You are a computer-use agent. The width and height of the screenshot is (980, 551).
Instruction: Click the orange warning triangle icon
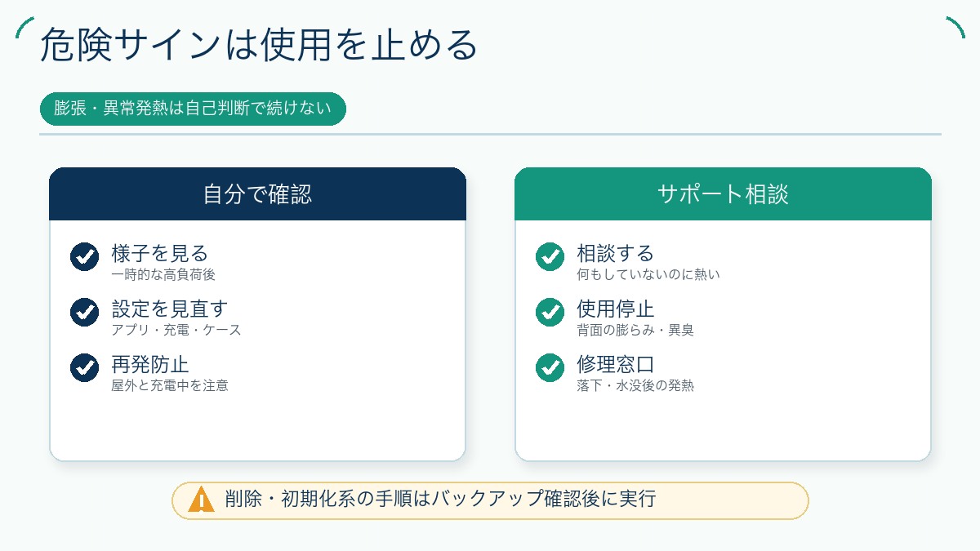pyautogui.click(x=201, y=500)
